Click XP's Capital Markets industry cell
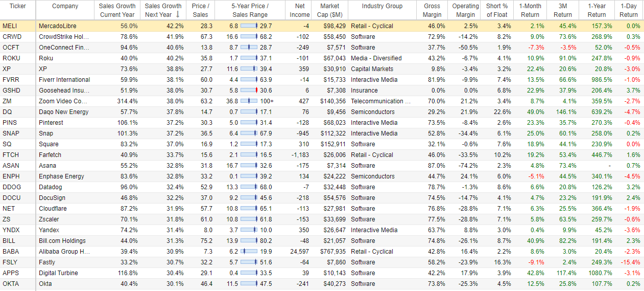Viewport: 644px width, 291px height. point(372,69)
